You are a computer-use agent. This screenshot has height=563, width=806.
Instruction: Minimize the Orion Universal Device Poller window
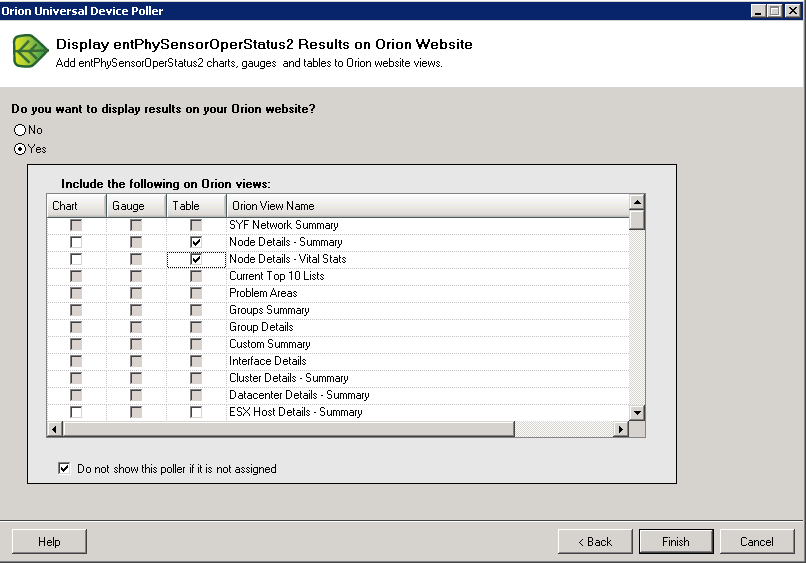[758, 11]
